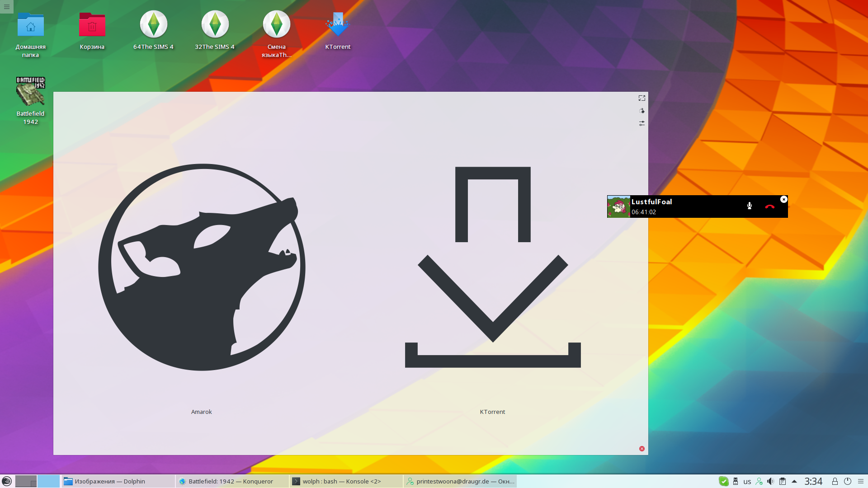Open the removable devices tray icon

pyautogui.click(x=736, y=481)
